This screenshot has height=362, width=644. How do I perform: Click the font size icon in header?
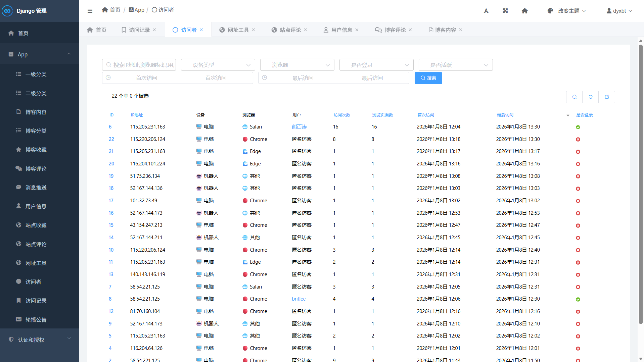pos(486,11)
